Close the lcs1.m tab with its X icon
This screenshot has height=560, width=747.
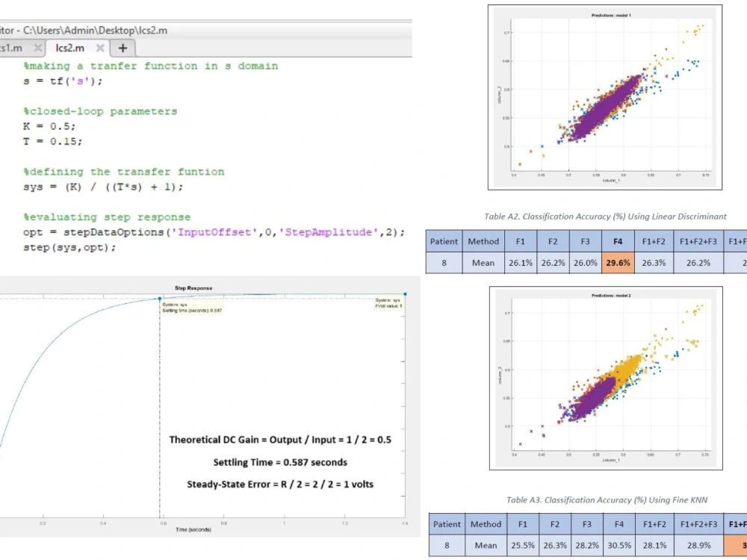(x=36, y=47)
